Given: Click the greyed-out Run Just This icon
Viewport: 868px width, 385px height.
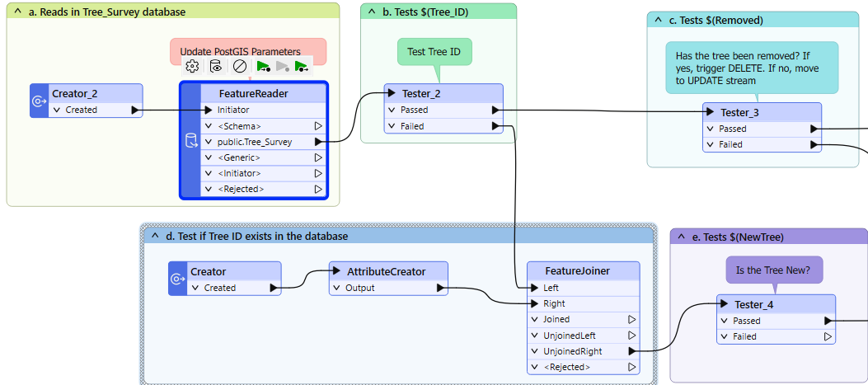Looking at the screenshot, I should 282,66.
